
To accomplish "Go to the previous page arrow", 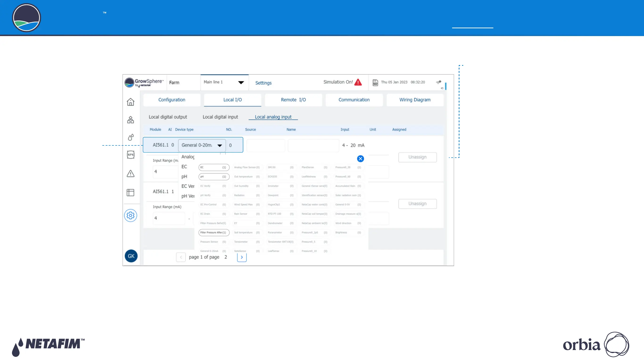I will [181, 257].
